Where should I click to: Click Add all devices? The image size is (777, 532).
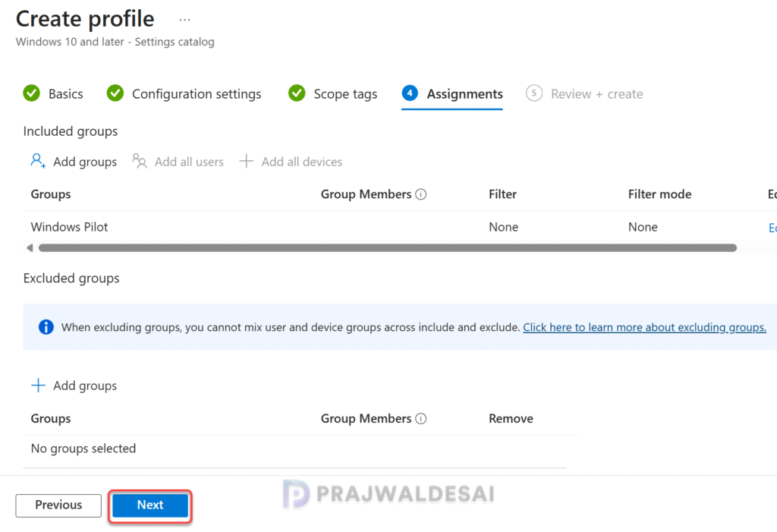[291, 162]
